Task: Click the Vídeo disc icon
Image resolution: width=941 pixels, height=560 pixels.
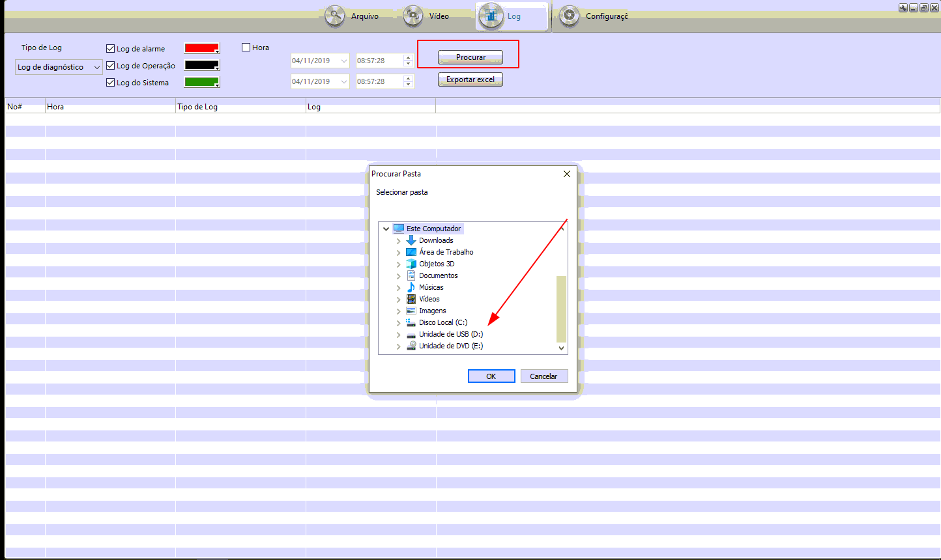Action: coord(413,16)
